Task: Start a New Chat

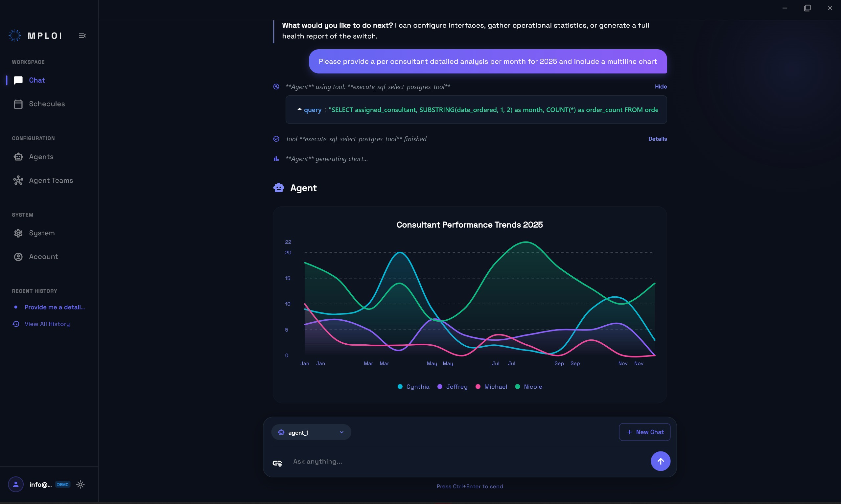Action: point(644,432)
